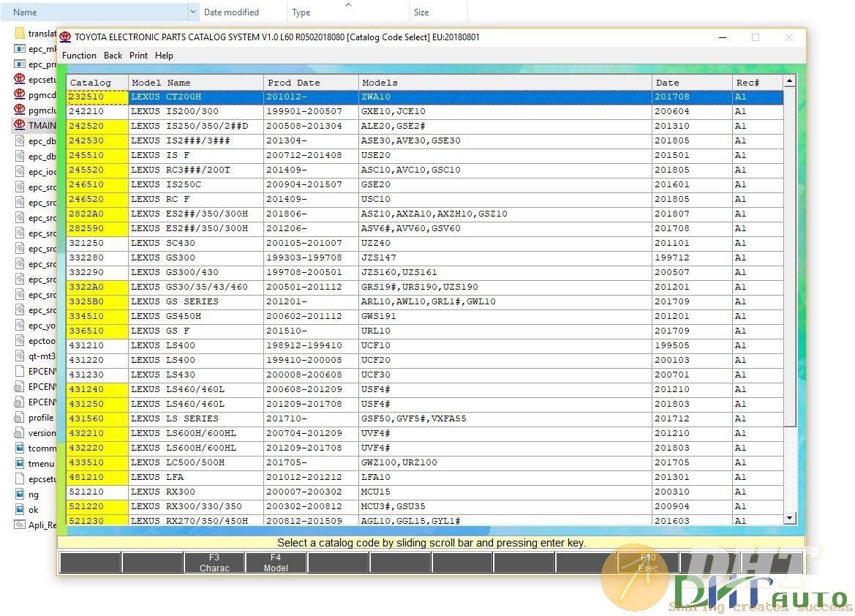Viewport: 855px width, 616px height.
Task: Click the Rec# column header
Action: 758,83
